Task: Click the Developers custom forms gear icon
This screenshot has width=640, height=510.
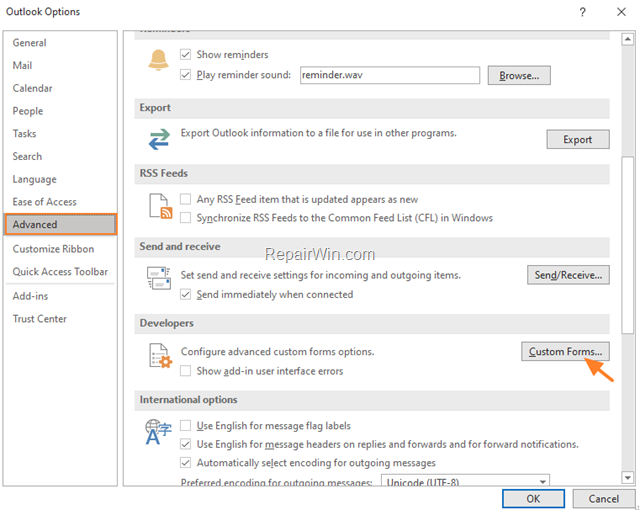Action: 160,356
